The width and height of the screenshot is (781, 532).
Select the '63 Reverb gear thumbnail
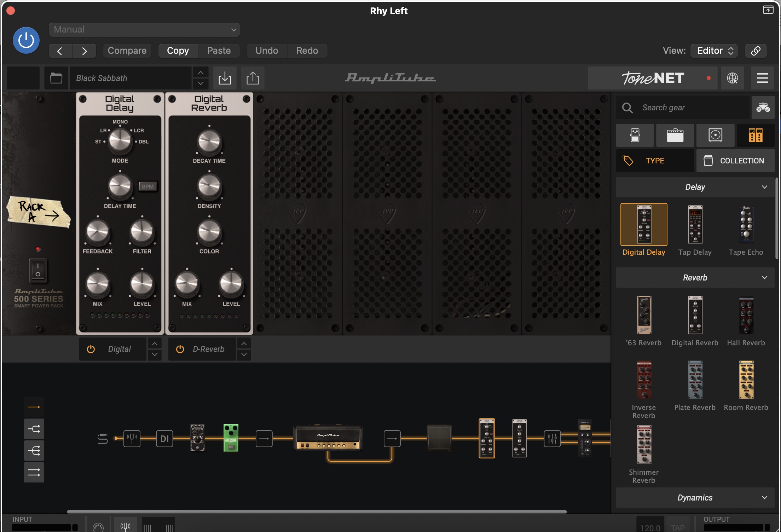pos(644,315)
